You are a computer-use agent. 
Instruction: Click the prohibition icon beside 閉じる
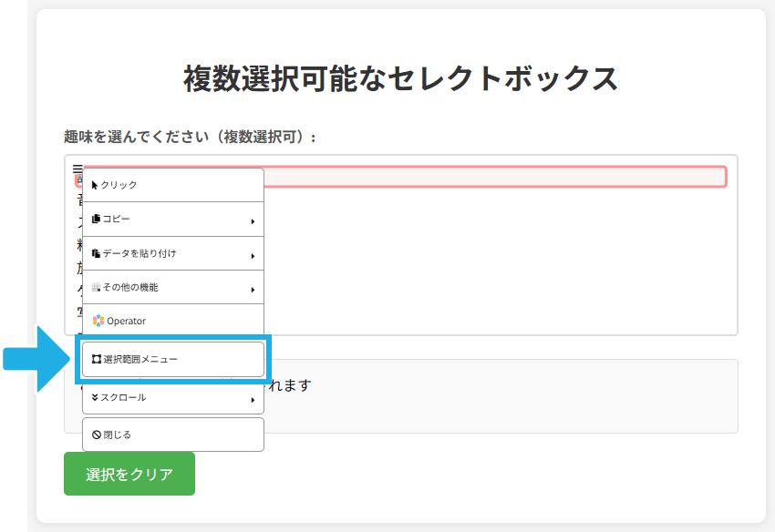tap(95, 435)
